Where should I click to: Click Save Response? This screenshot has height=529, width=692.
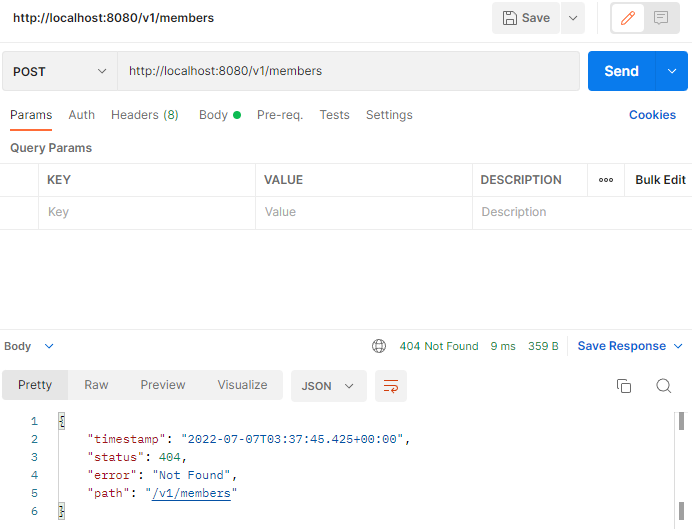(621, 346)
